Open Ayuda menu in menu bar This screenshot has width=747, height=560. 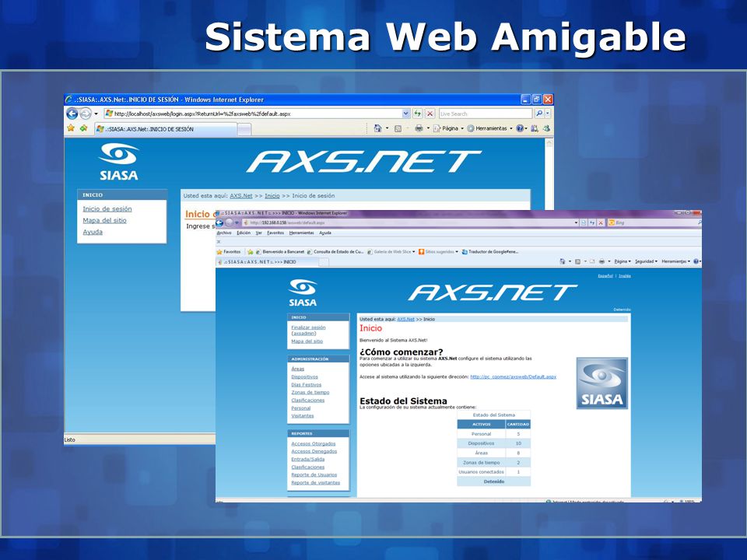[325, 233]
